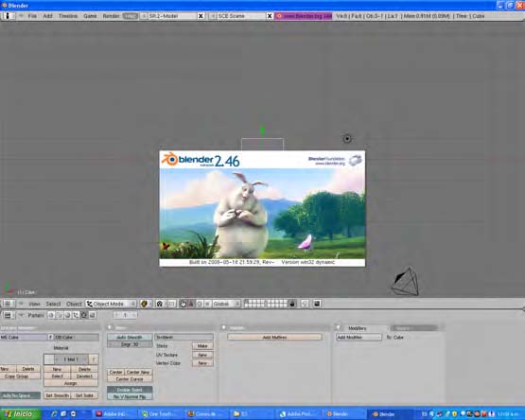The height and width of the screenshot is (420, 525).
Task: Toggle the Double Sided option
Action: tap(130, 390)
